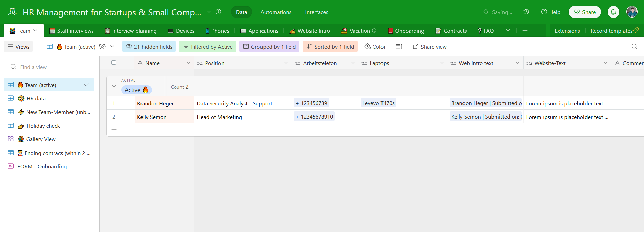644x232 pixels.
Task: Open the Automations tab
Action: [x=276, y=12]
